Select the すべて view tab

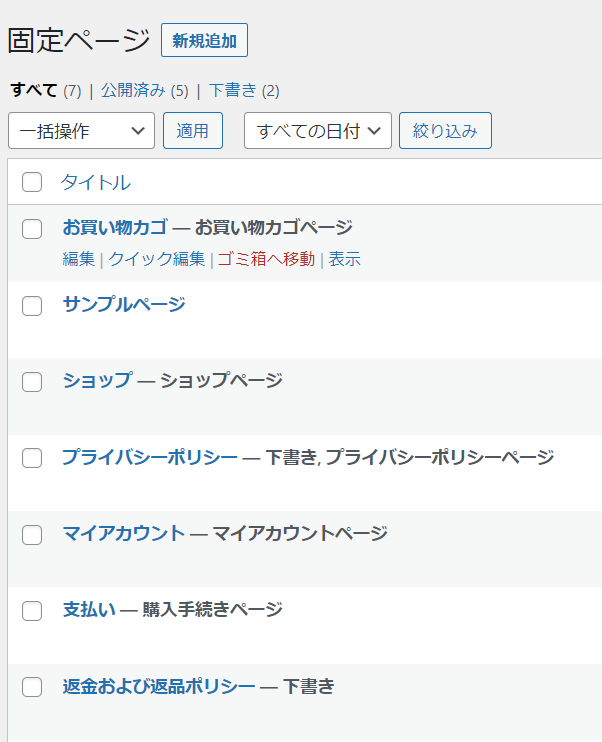pos(33,90)
